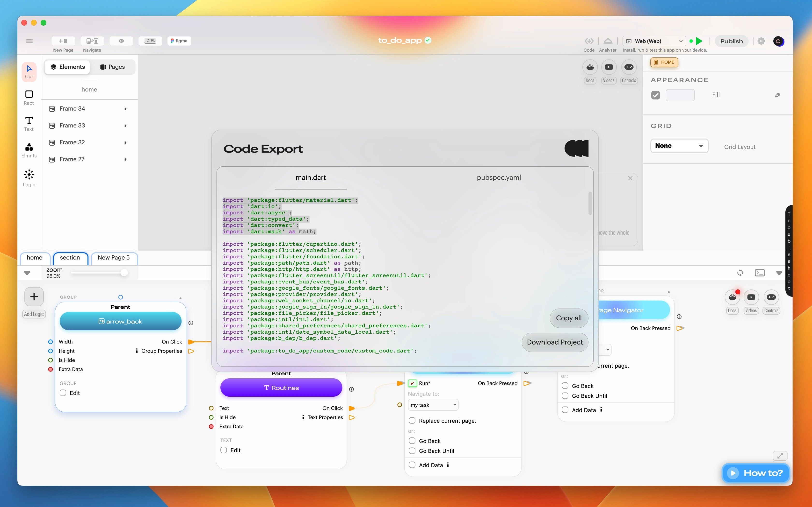The width and height of the screenshot is (812, 507).
Task: Check the Go Back Until option
Action: 412,451
